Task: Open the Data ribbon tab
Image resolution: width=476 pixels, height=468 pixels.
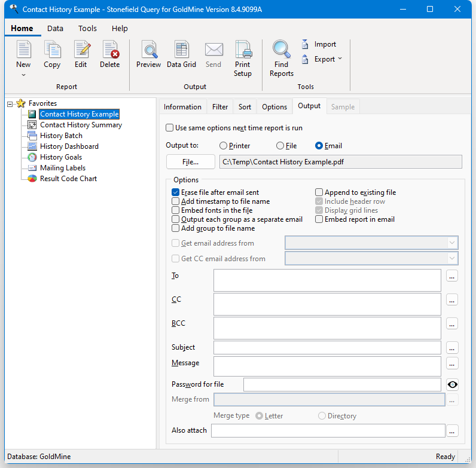Action: [x=55, y=29]
